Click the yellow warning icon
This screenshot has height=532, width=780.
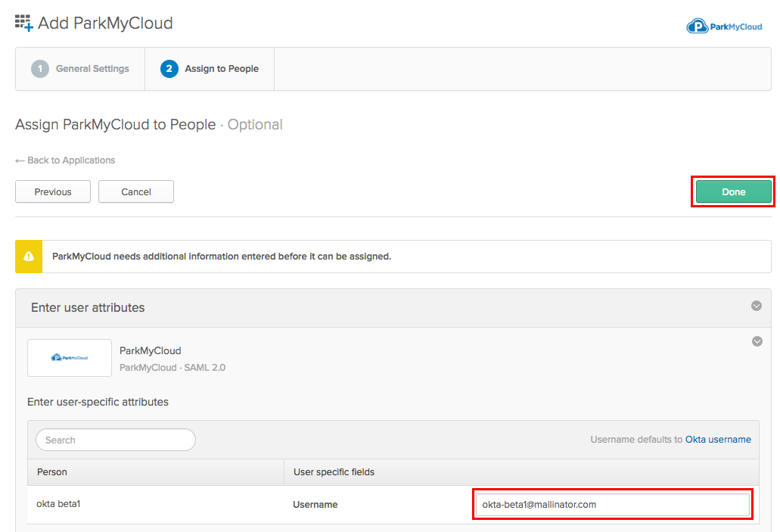[29, 257]
